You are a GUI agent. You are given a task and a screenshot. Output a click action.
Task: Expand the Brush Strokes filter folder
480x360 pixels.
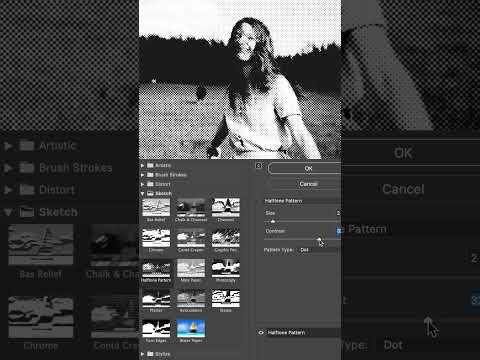pyautogui.click(x=143, y=175)
